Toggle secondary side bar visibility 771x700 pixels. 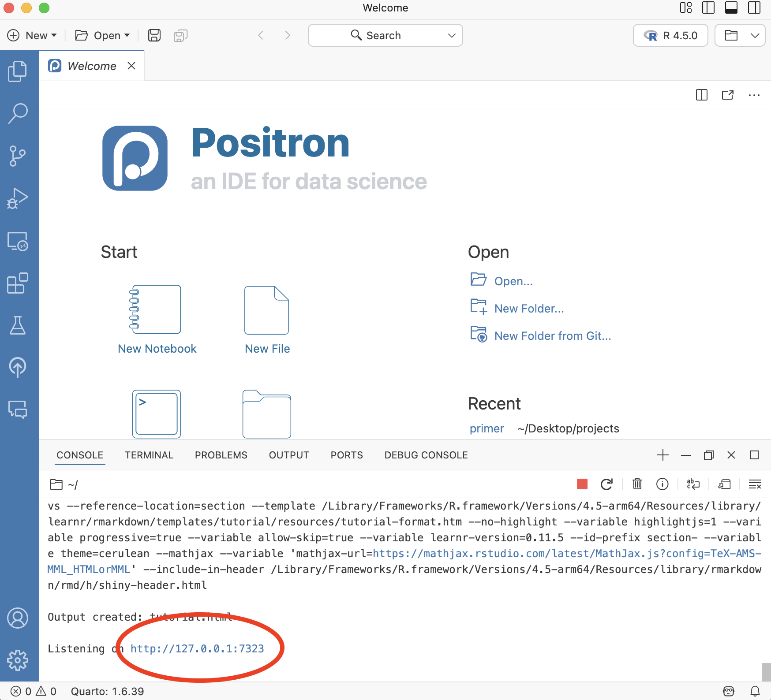click(x=754, y=7)
